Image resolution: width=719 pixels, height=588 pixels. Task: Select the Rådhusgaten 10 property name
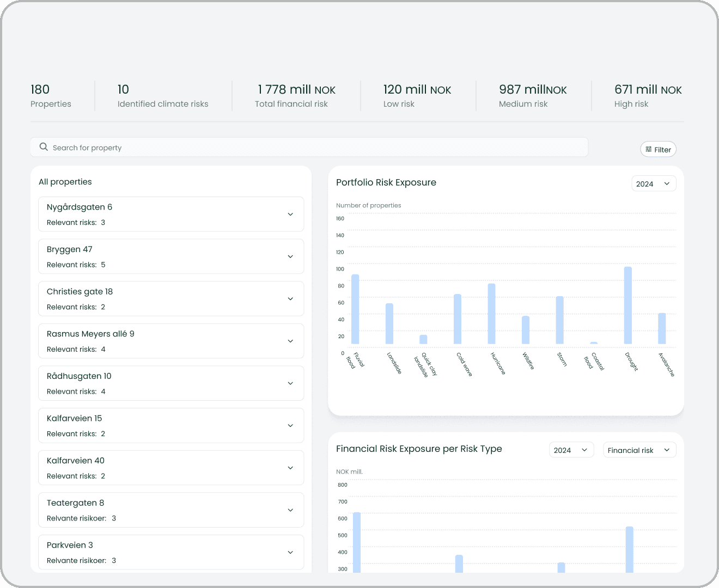(x=79, y=376)
